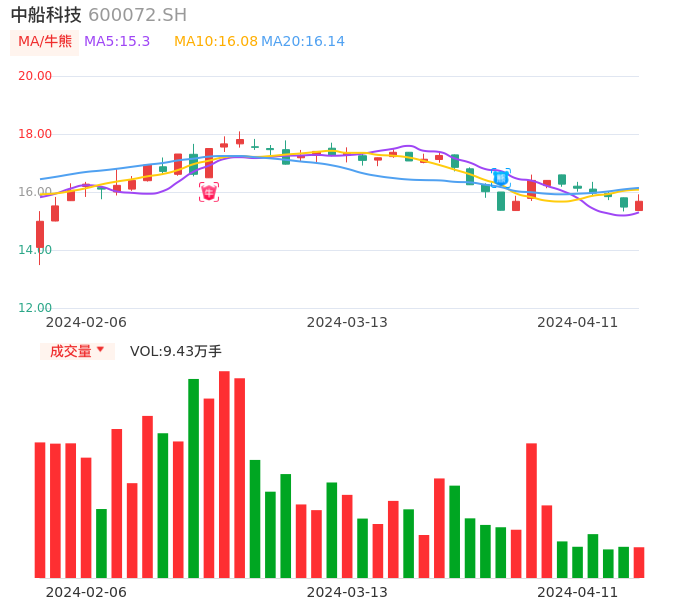
Task: Click the last red candlestick on the right
Action: coord(639,204)
